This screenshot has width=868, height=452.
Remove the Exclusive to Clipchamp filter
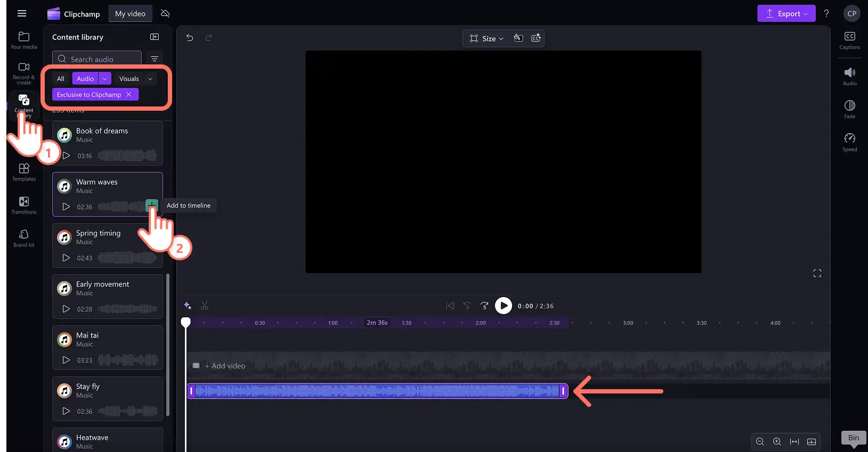coord(128,94)
